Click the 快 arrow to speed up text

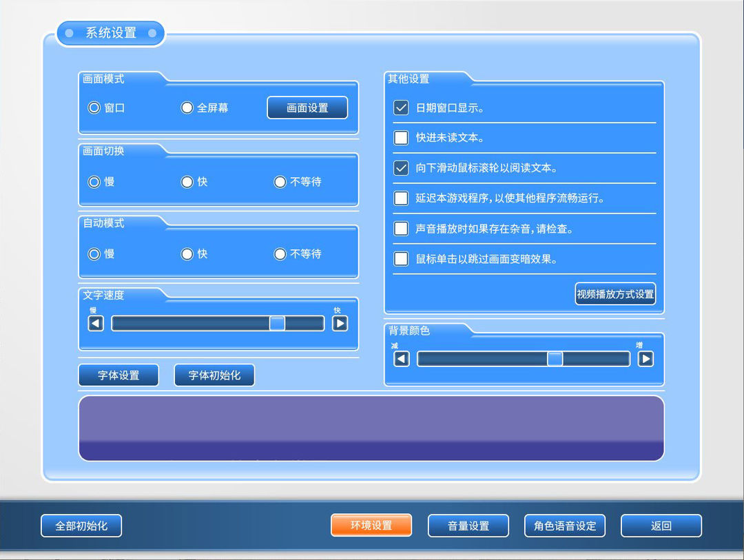coord(339,322)
